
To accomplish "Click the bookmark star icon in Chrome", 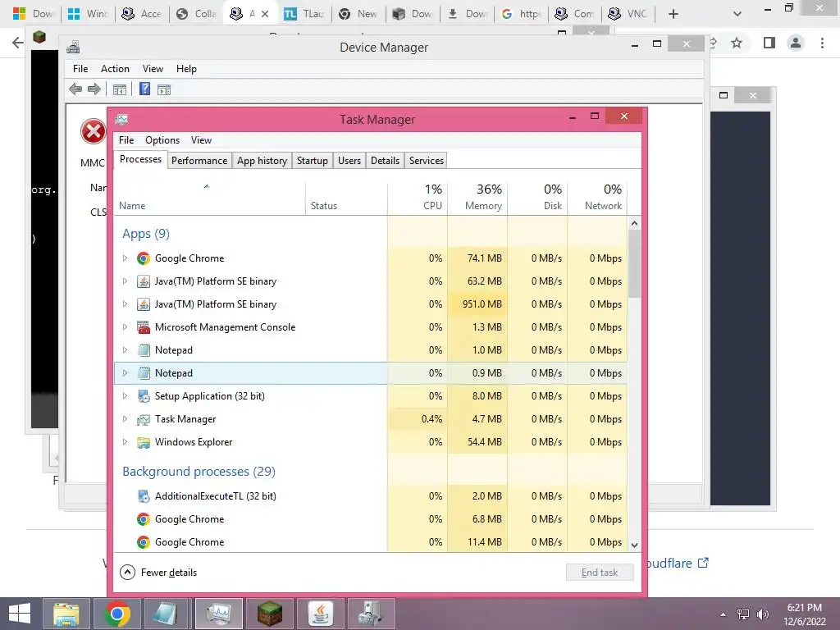I will coord(737,43).
